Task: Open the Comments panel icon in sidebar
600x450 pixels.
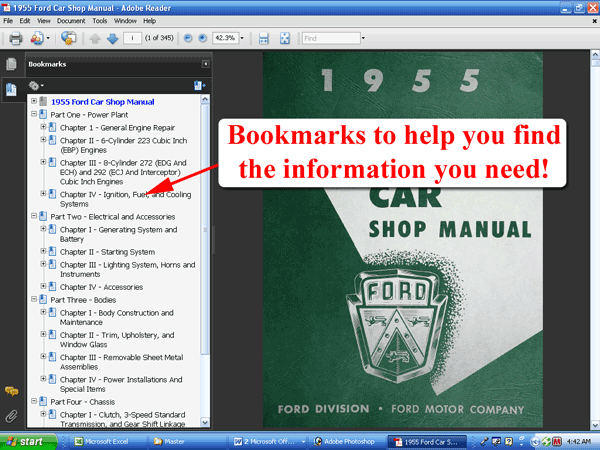Action: [11, 391]
